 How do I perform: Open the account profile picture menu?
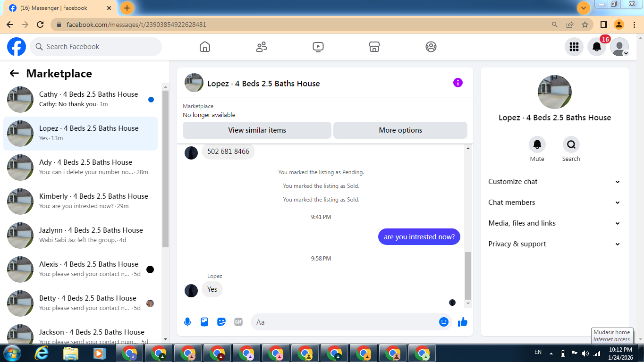pos(619,47)
